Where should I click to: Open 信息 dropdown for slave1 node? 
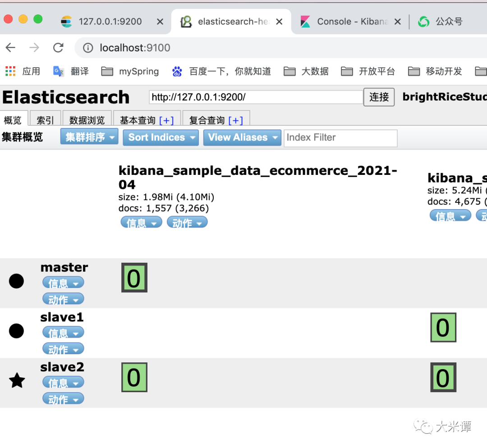point(64,333)
